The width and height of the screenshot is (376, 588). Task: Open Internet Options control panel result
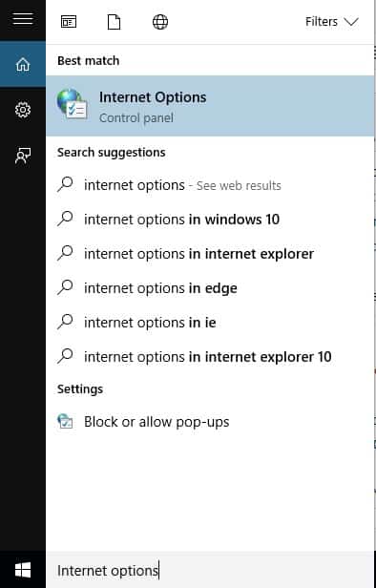point(210,106)
